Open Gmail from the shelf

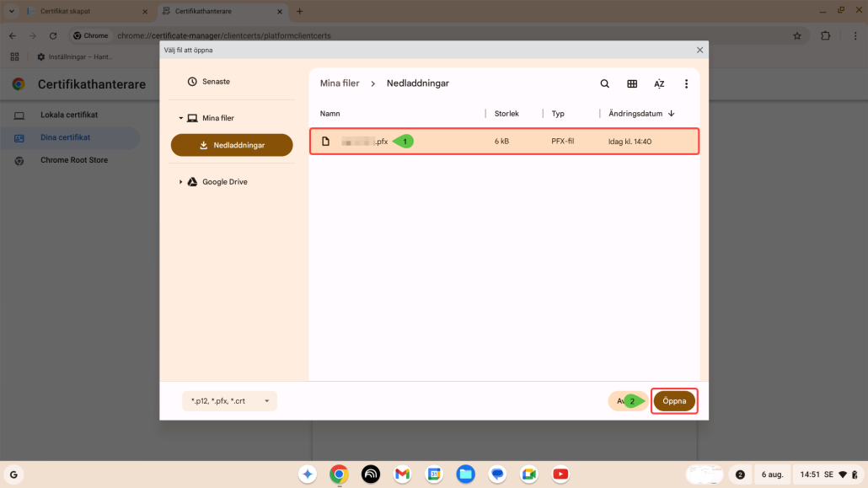tap(402, 475)
